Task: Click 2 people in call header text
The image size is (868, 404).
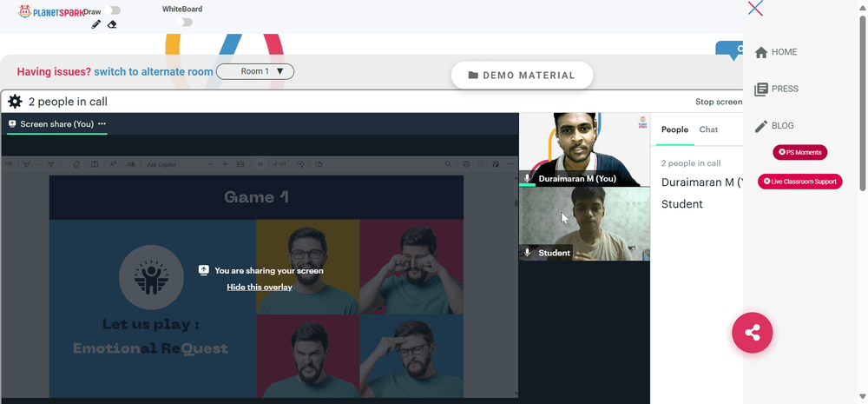Action: [x=68, y=102]
